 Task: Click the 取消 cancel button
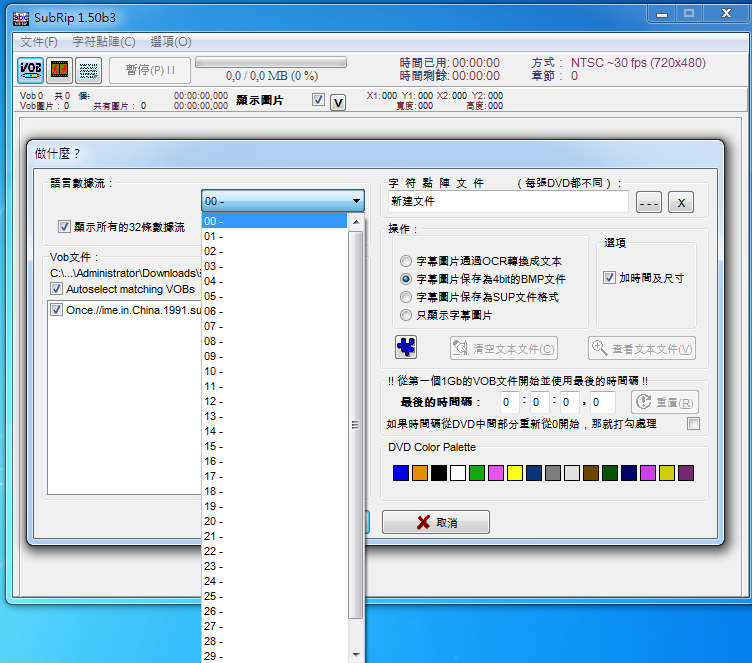435,522
